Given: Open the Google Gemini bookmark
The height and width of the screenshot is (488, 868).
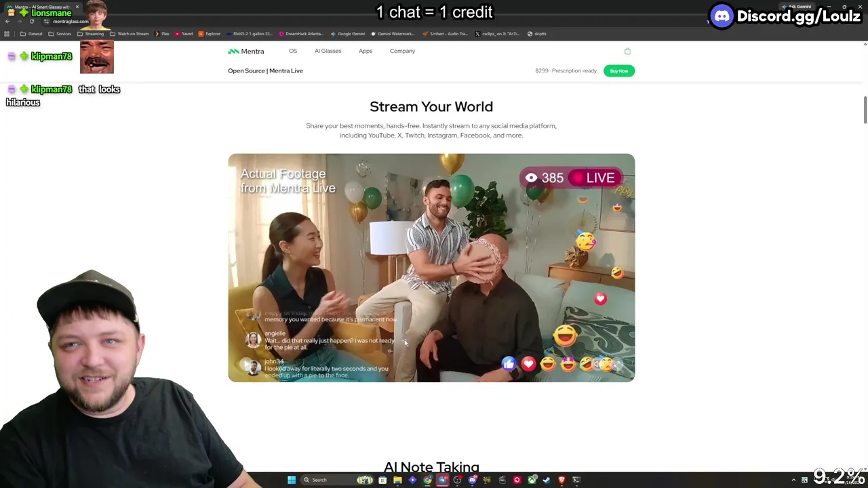Looking at the screenshot, I should click(348, 34).
